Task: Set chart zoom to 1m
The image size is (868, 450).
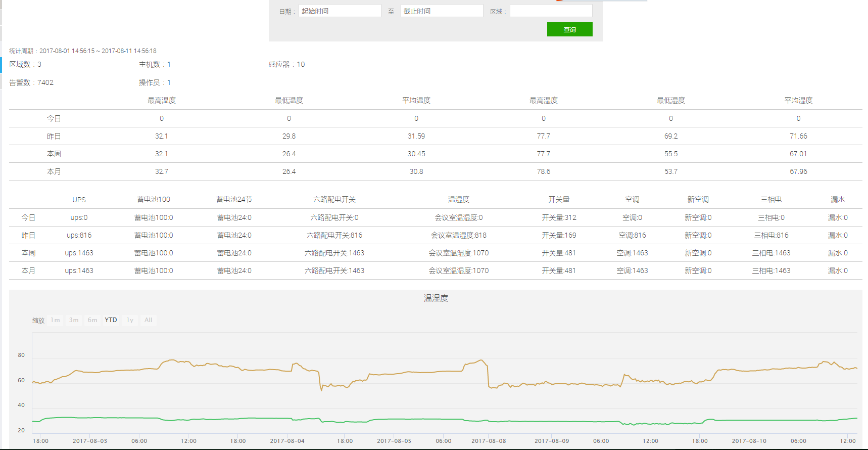Action: pyautogui.click(x=55, y=320)
